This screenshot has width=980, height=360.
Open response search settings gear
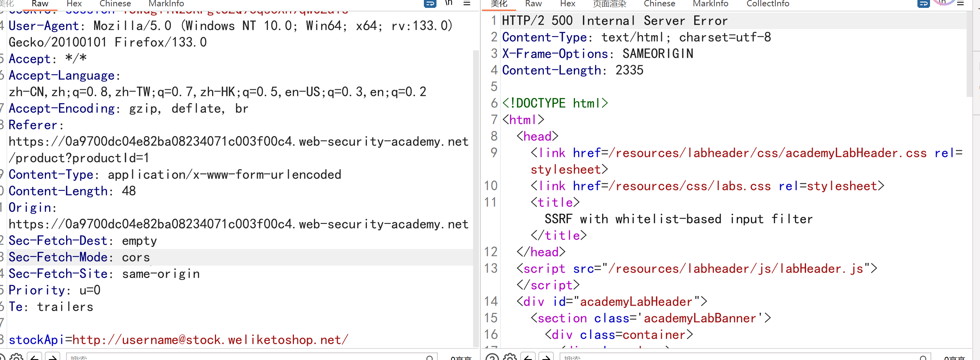coord(510,357)
